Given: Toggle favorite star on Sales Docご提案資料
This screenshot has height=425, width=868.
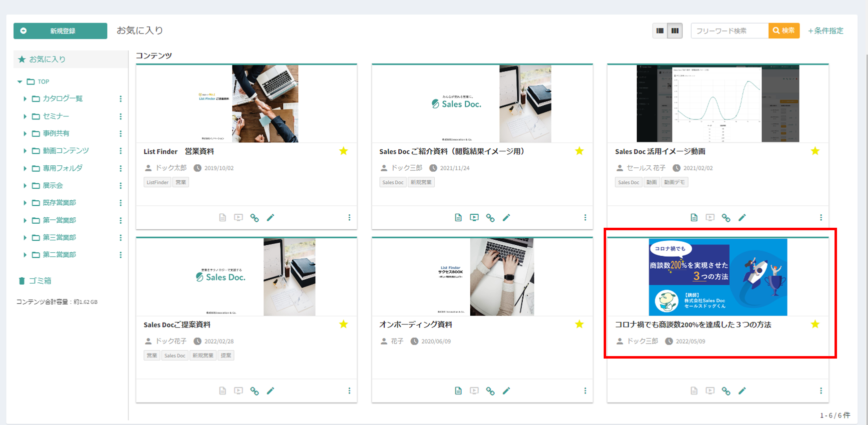Looking at the screenshot, I should pos(344,324).
